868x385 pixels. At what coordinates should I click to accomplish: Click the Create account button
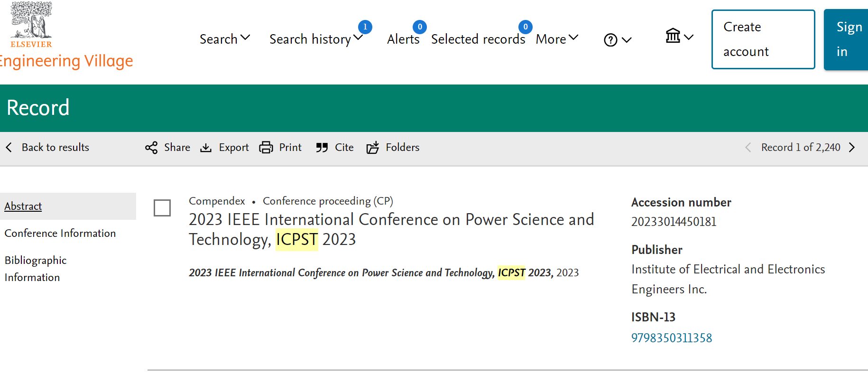click(x=763, y=39)
